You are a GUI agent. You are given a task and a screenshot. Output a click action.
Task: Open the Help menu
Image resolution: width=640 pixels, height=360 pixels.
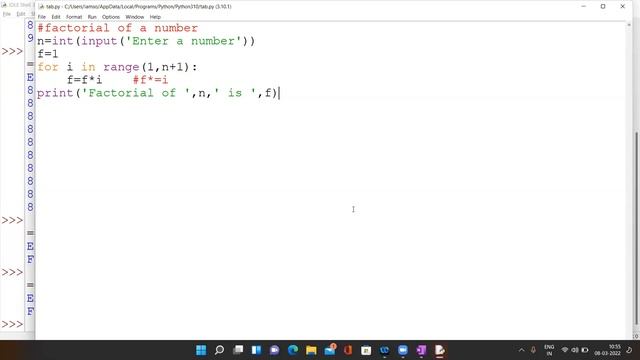(x=155, y=17)
